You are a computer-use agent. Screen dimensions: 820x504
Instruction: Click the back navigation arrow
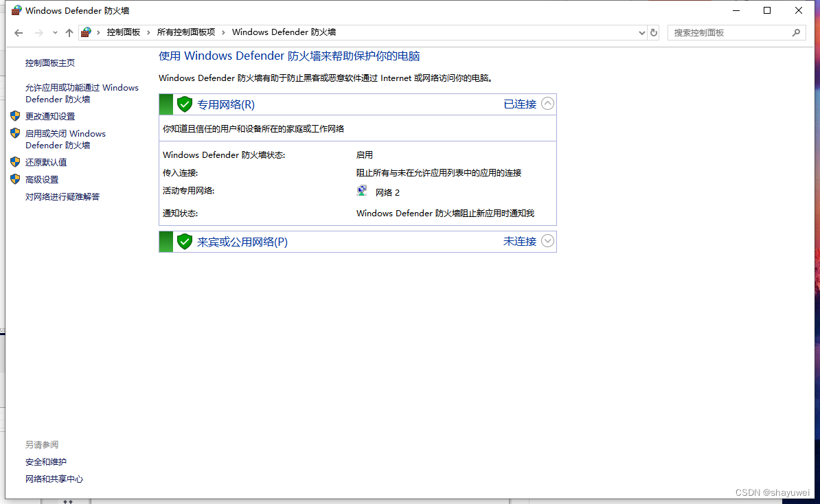pos(19,33)
